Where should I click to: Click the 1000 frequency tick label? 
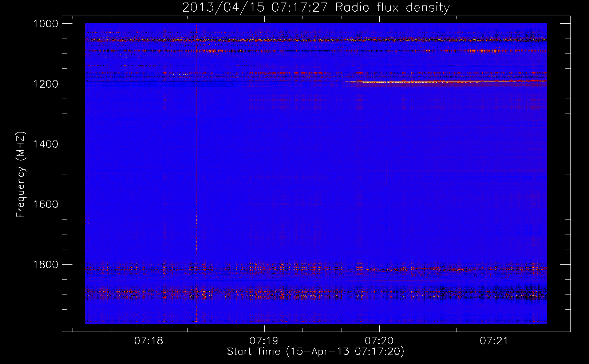(46, 24)
